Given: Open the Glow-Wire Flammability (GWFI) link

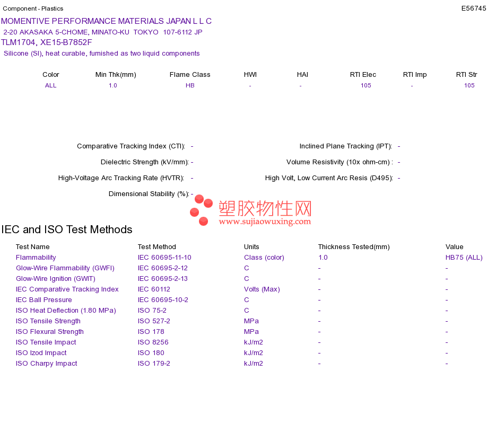Looking at the screenshot, I should (65, 268).
